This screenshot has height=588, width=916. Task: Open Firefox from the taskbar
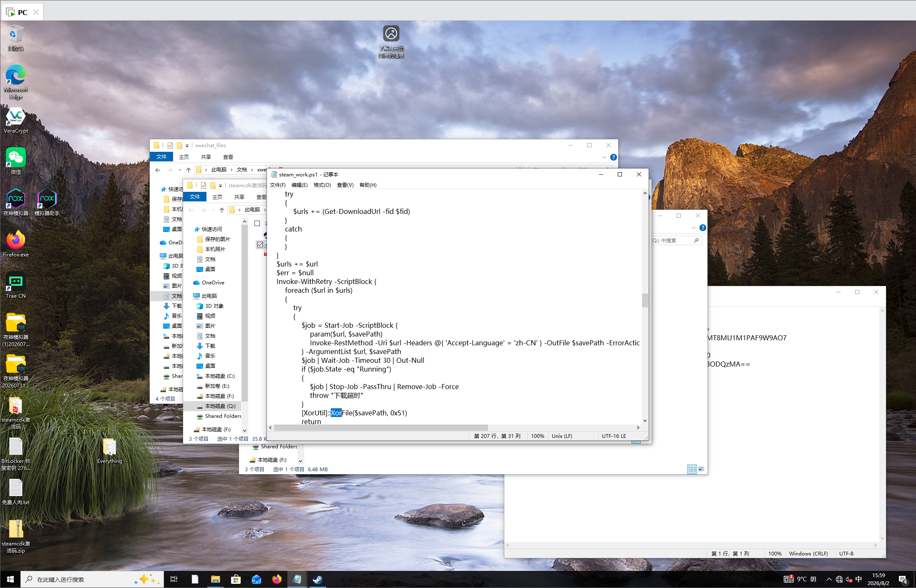(x=277, y=579)
